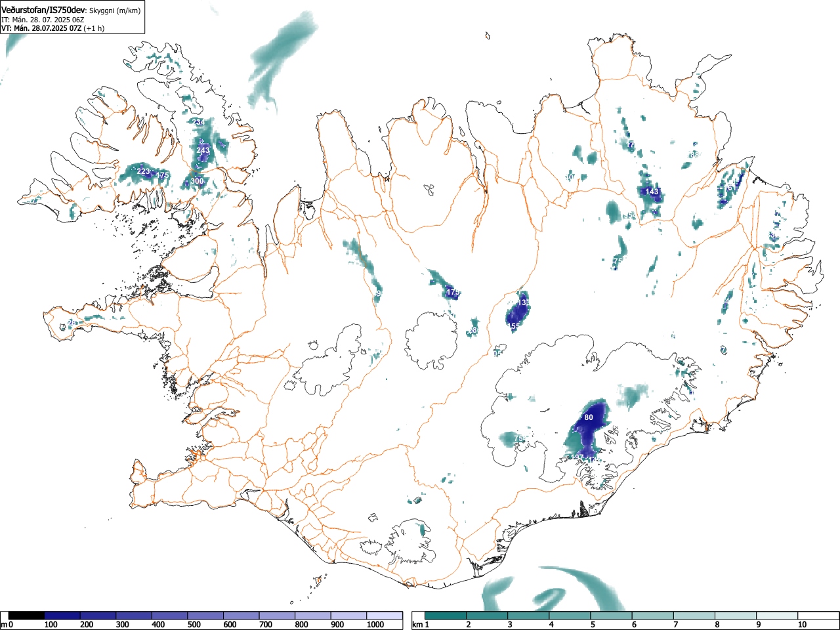The image size is (840, 630).
Task: Click the legend swatch between 100 and 200 m
Action: pyautogui.click(x=62, y=616)
